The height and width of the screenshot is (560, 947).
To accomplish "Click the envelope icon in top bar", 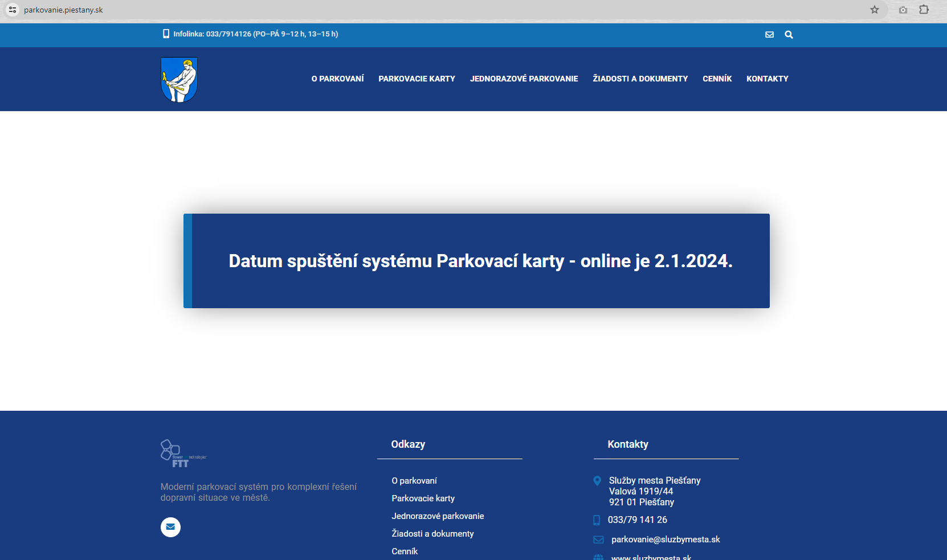I will [x=769, y=35].
